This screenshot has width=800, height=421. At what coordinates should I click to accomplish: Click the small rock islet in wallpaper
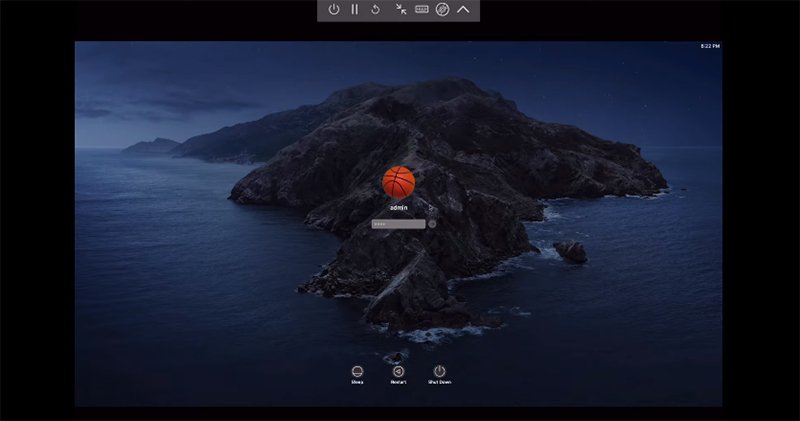click(x=571, y=251)
